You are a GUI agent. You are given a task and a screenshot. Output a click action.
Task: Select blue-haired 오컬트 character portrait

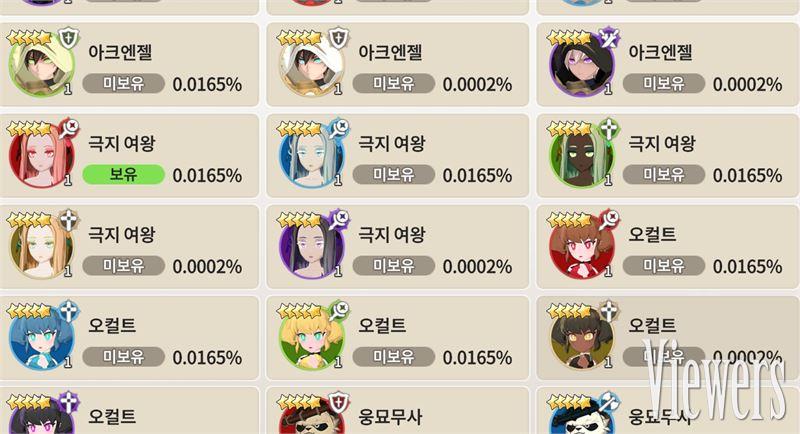pos(42,339)
